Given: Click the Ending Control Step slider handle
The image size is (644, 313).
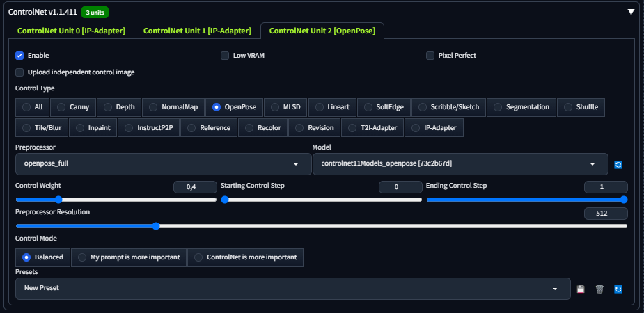Looking at the screenshot, I should click(624, 200).
